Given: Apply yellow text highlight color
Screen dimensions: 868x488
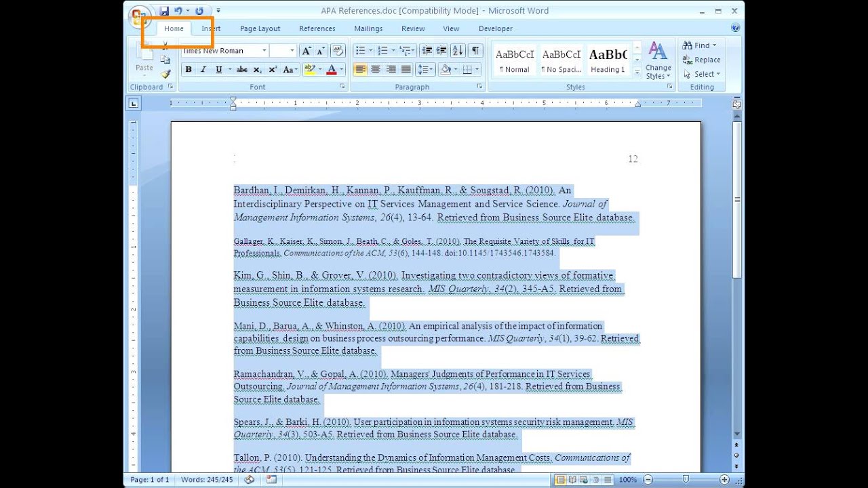Looking at the screenshot, I should 310,70.
